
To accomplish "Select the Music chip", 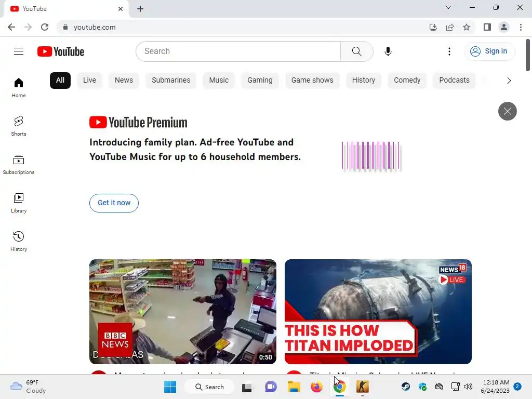I will tap(219, 81).
